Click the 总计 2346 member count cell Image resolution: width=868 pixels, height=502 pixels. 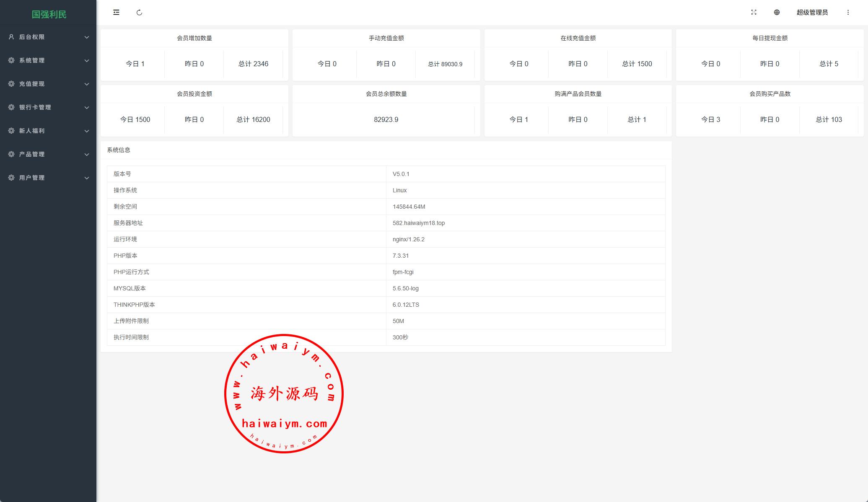point(253,64)
